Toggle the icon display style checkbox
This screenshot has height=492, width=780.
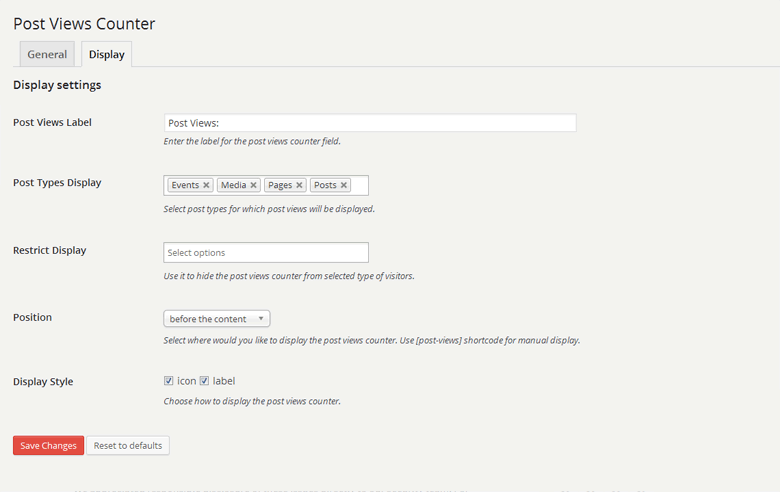coord(169,381)
